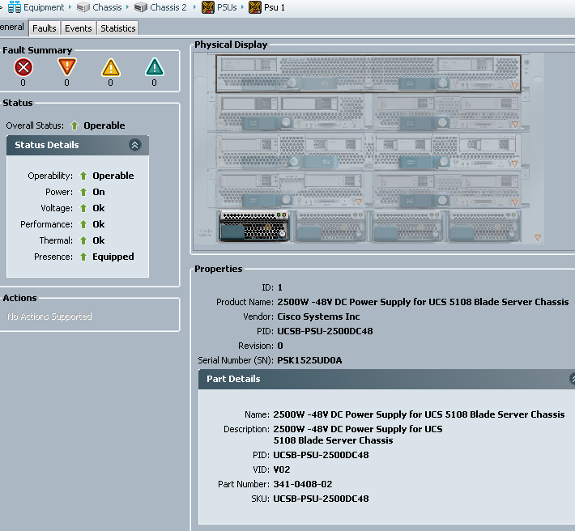Click the Part Details Name value

coord(419,414)
